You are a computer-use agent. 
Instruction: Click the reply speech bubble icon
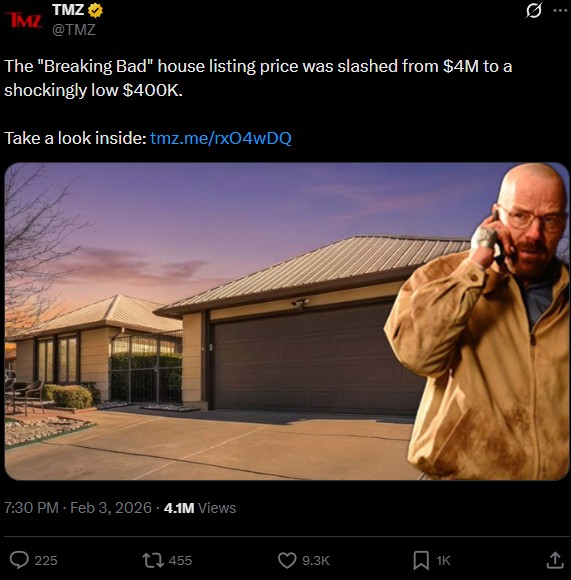(19, 560)
